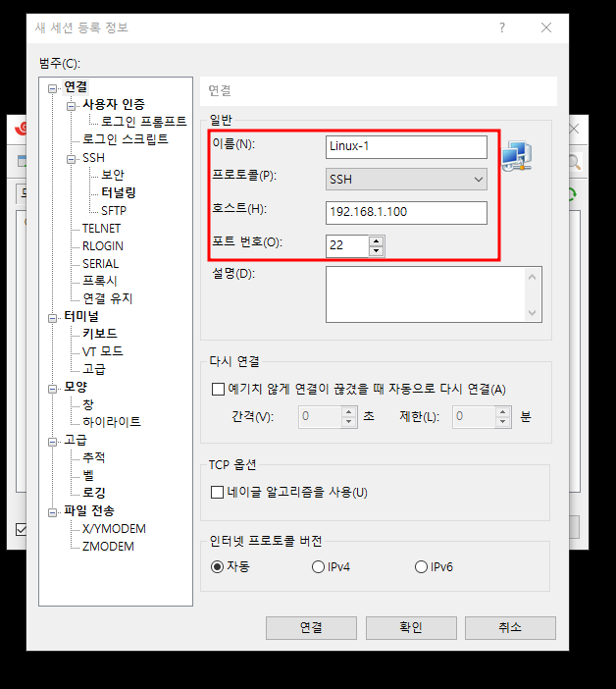
Task: Select 로깅 tree item
Action: point(94,493)
